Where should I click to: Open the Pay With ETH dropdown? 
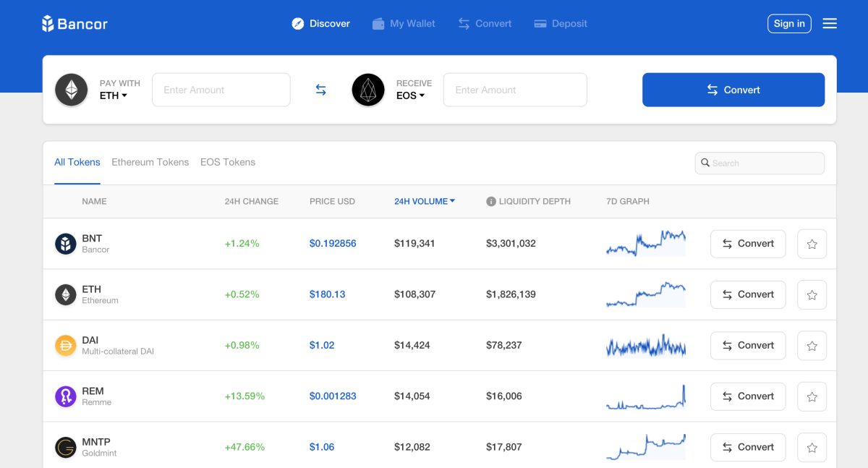[x=114, y=95]
